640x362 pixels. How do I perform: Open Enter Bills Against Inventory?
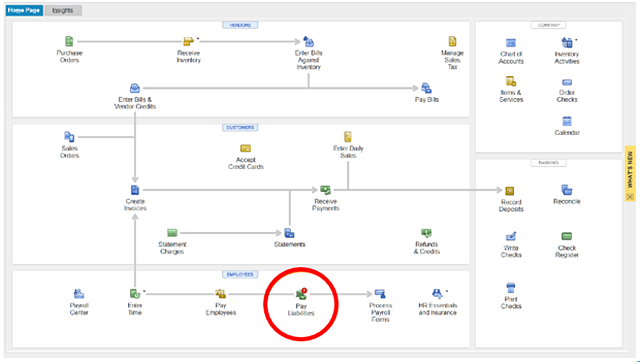tap(309, 41)
